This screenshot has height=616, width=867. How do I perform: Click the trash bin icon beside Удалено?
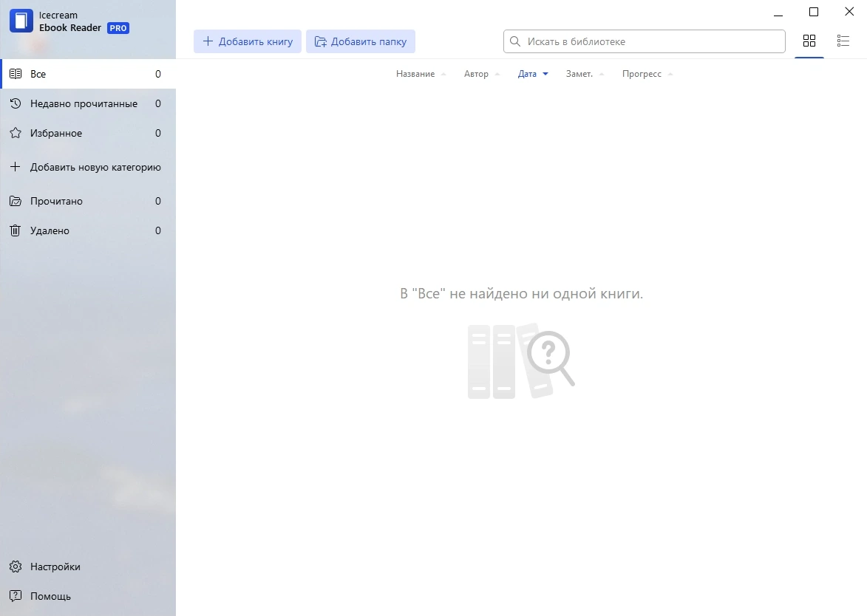(16, 230)
